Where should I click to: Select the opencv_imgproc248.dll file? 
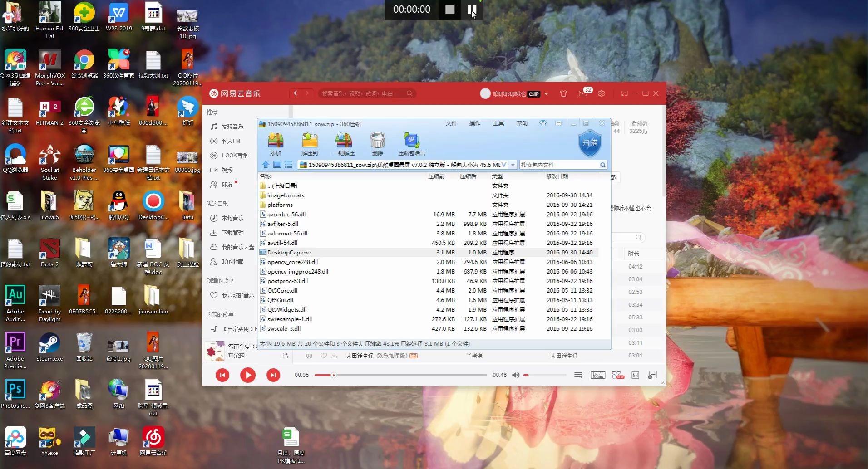coord(428,271)
